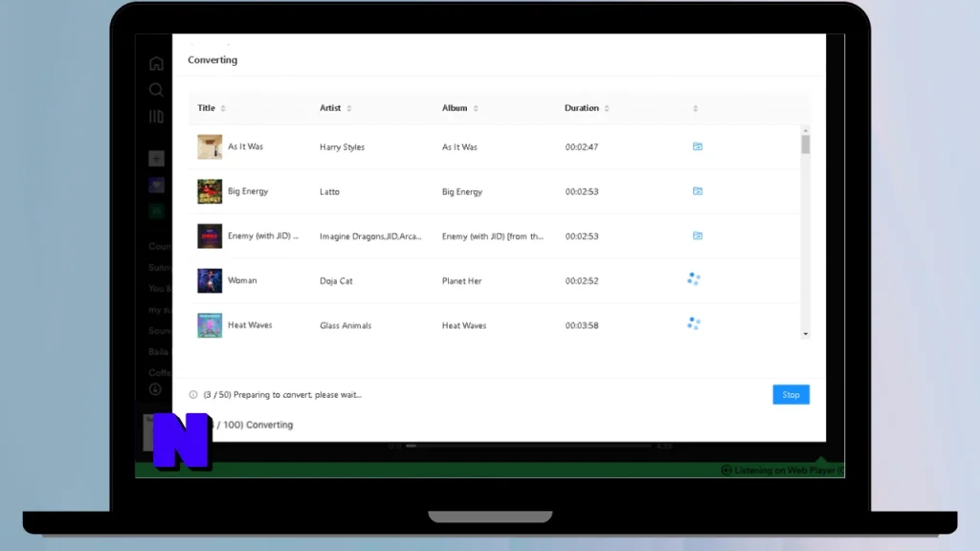Select Big Energy album cover

210,191
